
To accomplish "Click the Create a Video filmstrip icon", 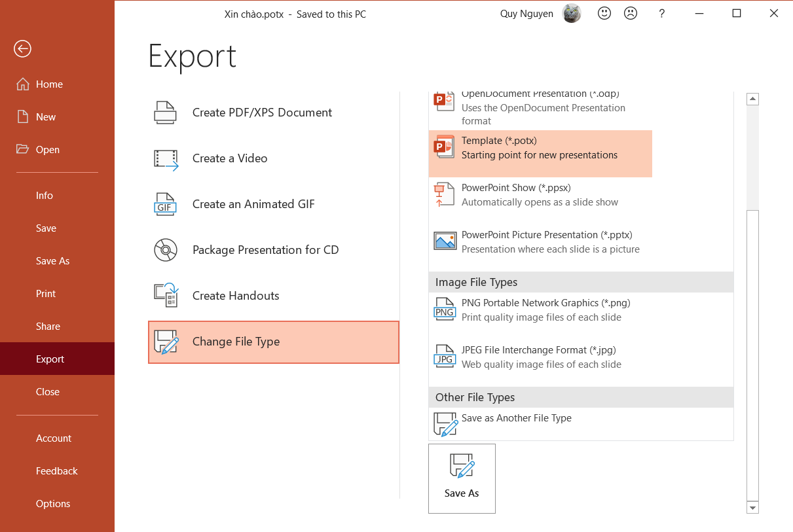I will pos(166,160).
